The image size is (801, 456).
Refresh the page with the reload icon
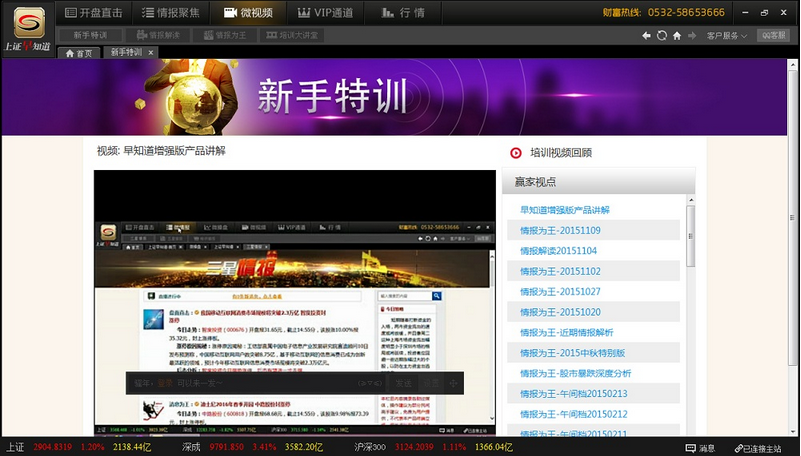(662, 36)
